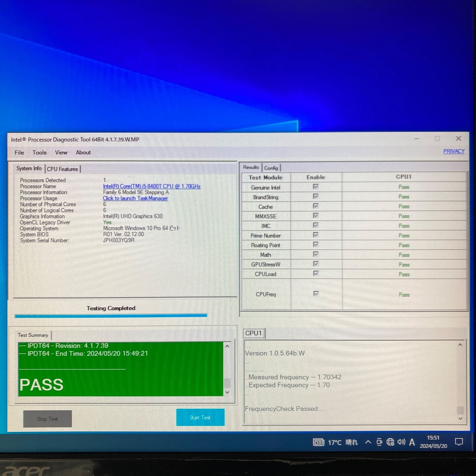Click the Microsoft Windows 10 Pro 64 value

[141, 228]
